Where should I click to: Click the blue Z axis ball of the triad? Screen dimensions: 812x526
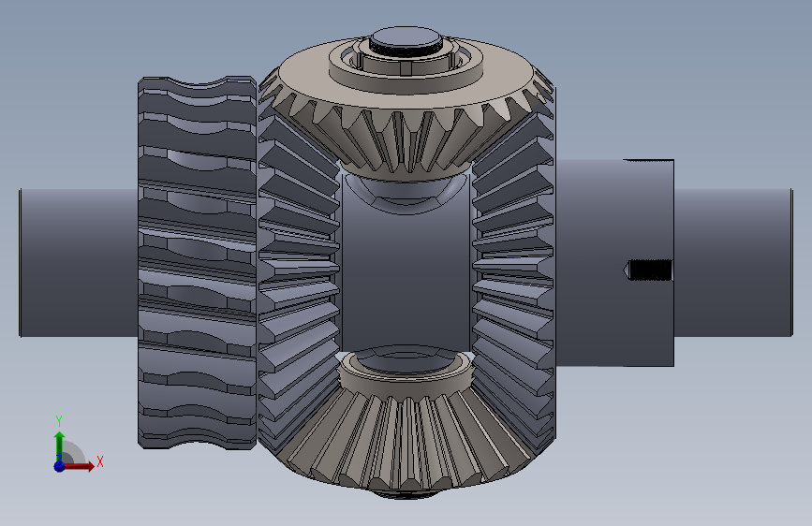tap(60, 466)
